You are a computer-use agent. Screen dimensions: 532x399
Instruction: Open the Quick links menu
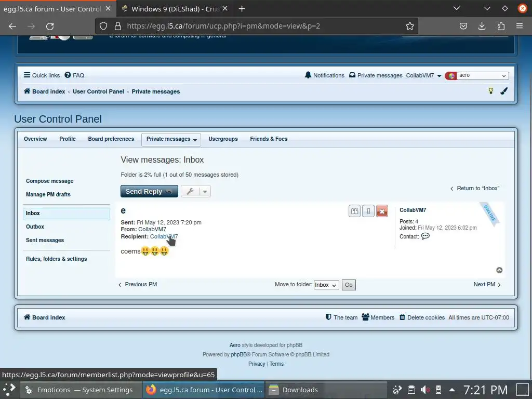[x=42, y=75]
